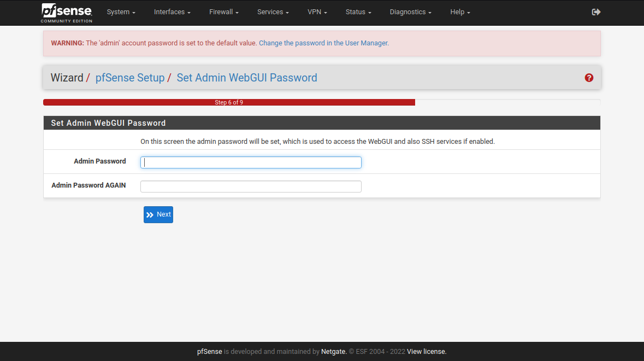Click the Admin Password AGAIN field
644x361 pixels.
[251, 187]
